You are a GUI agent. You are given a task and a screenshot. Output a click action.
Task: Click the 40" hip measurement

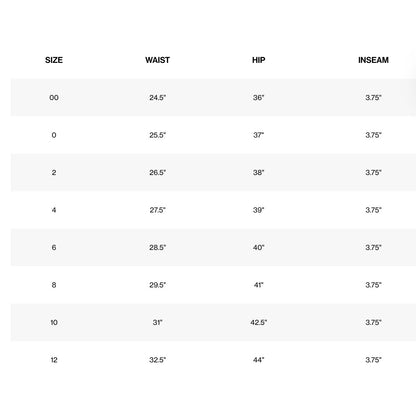pyautogui.click(x=258, y=248)
